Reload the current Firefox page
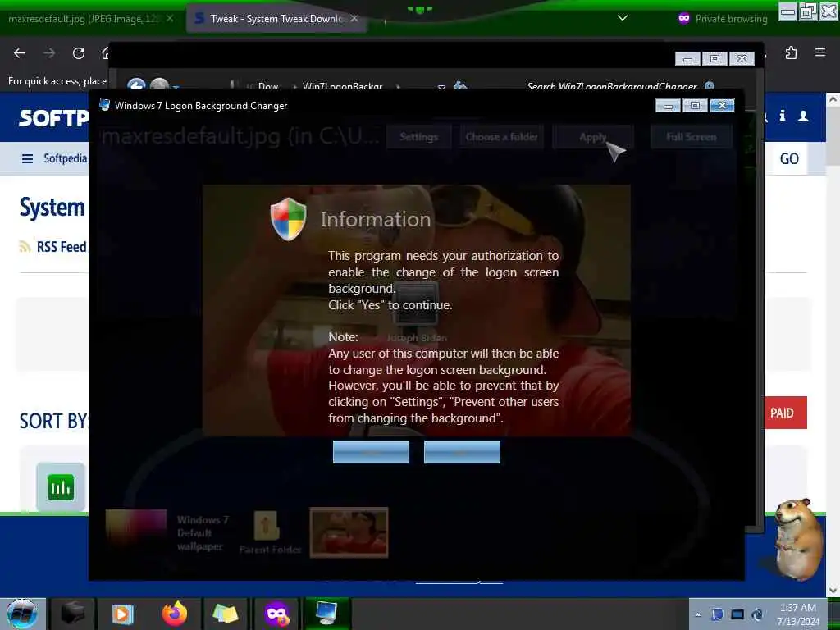Screen dimensions: 840x630 tap(79, 53)
